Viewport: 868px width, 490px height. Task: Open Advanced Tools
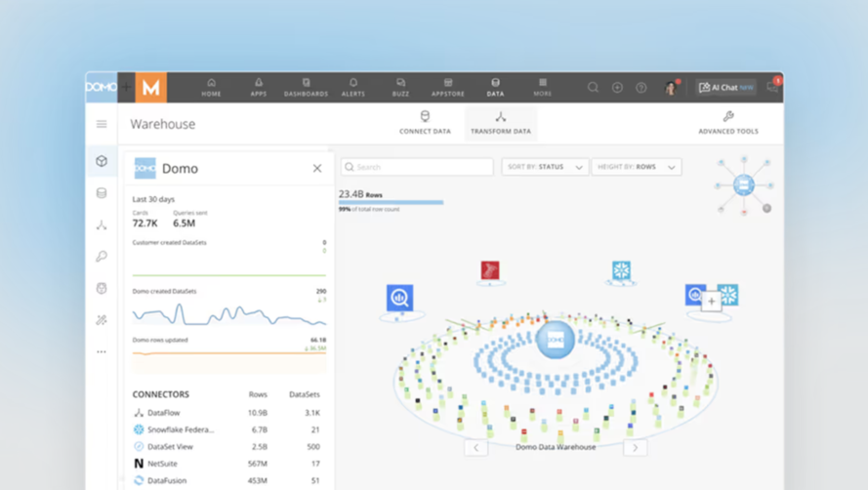pos(728,123)
